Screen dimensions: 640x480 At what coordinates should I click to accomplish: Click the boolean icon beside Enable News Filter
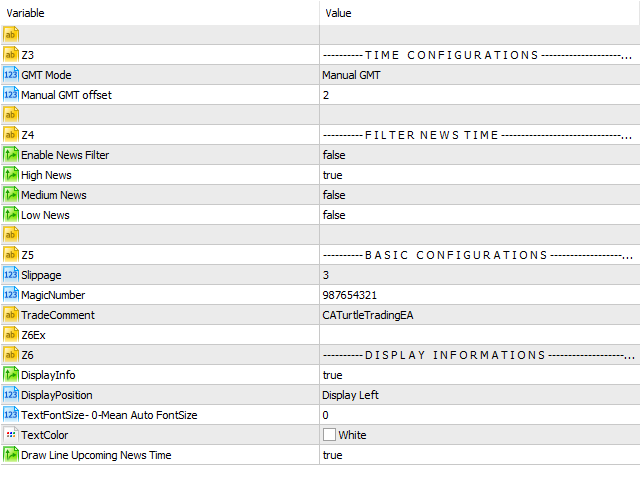click(x=11, y=155)
